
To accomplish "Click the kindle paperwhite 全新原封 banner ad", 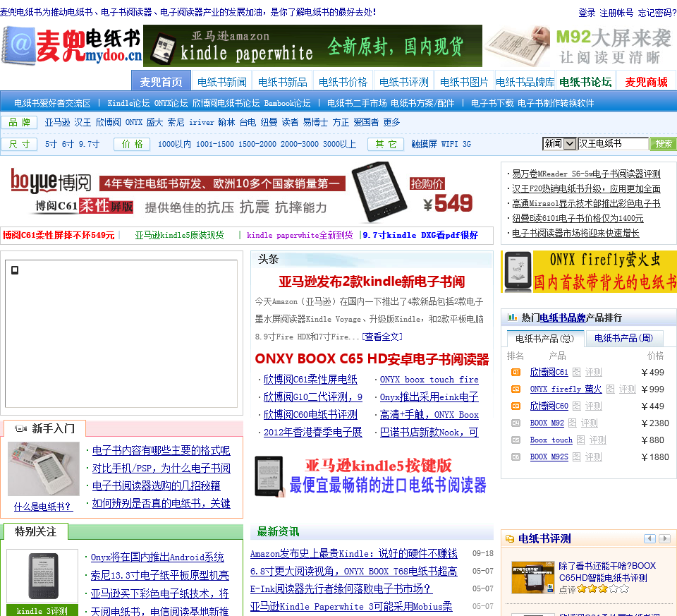I will point(312,46).
